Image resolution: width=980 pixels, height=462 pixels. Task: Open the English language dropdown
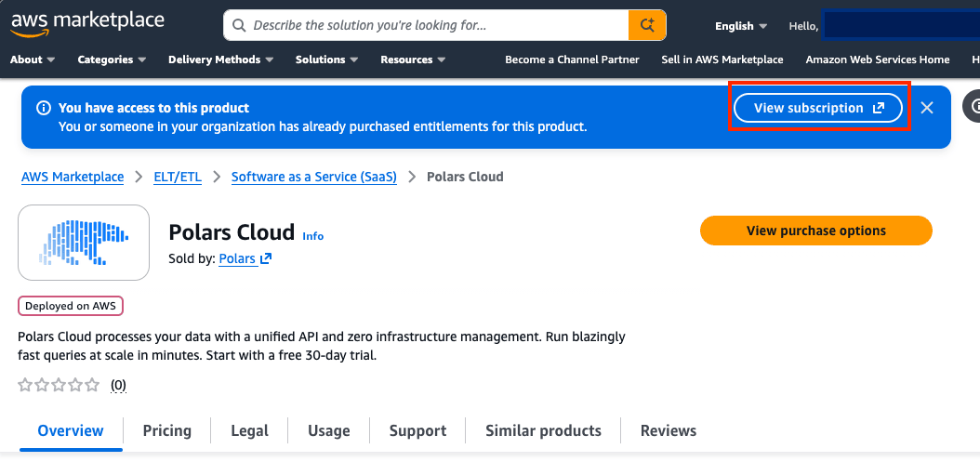pyautogui.click(x=741, y=26)
